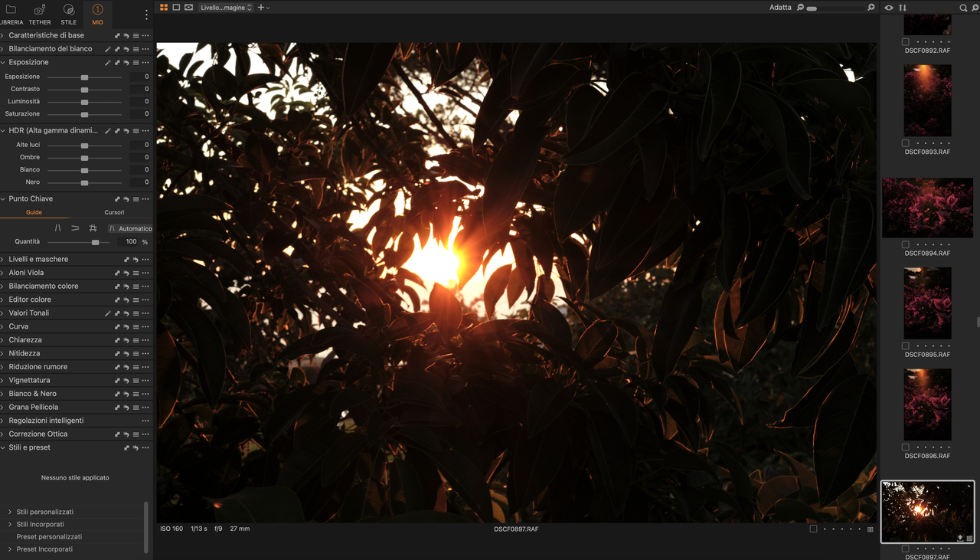This screenshot has height=560, width=980.
Task: Click auto-adjust wand in HDR header
Action: tap(108, 131)
